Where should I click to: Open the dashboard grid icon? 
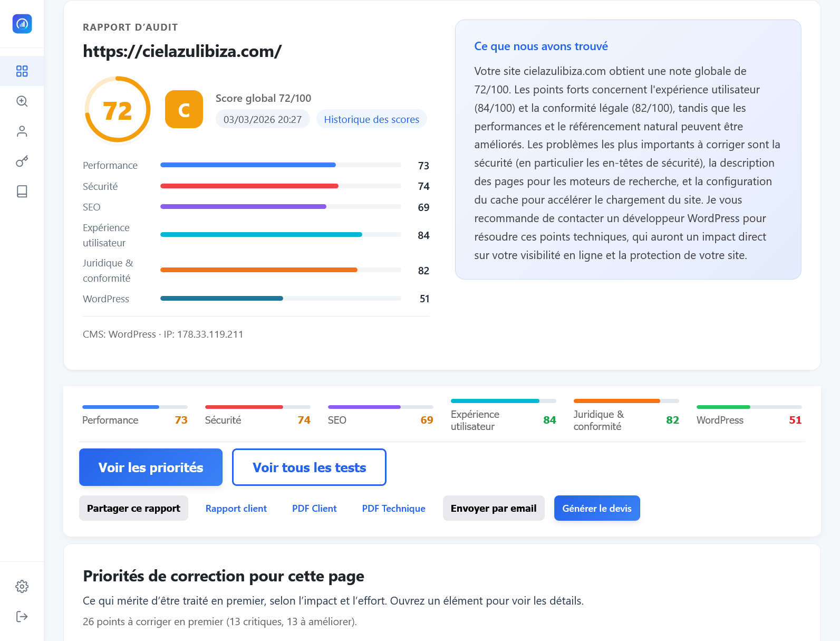pos(22,71)
